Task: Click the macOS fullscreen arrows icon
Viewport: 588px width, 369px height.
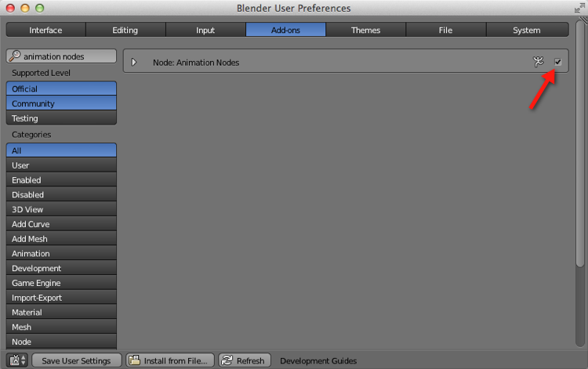Action: pos(579,9)
